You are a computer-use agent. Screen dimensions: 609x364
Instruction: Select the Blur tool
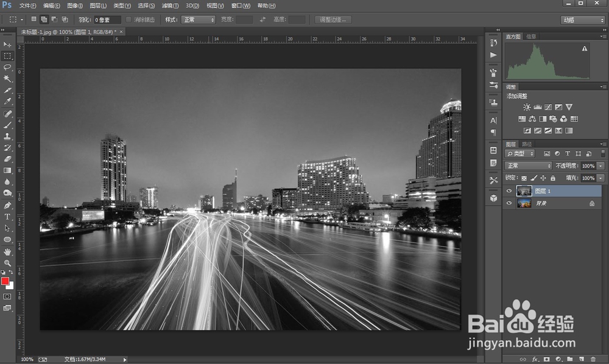(7, 181)
